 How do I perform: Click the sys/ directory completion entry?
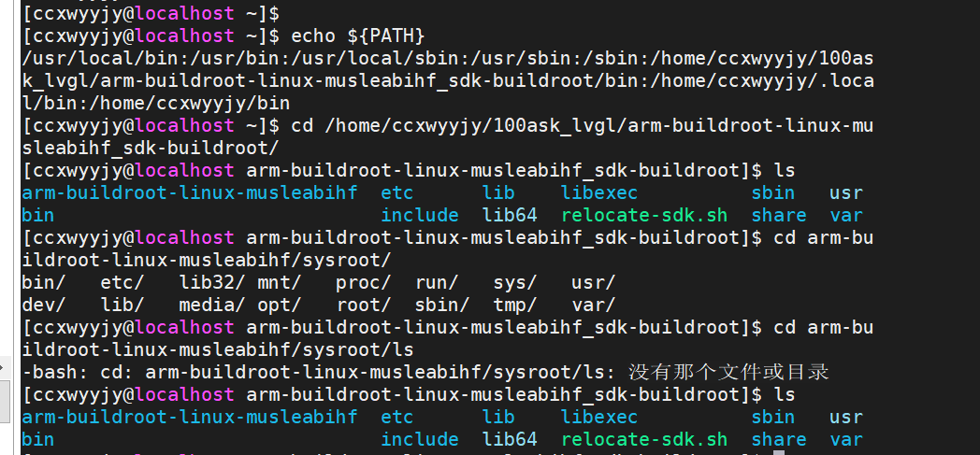point(514,282)
